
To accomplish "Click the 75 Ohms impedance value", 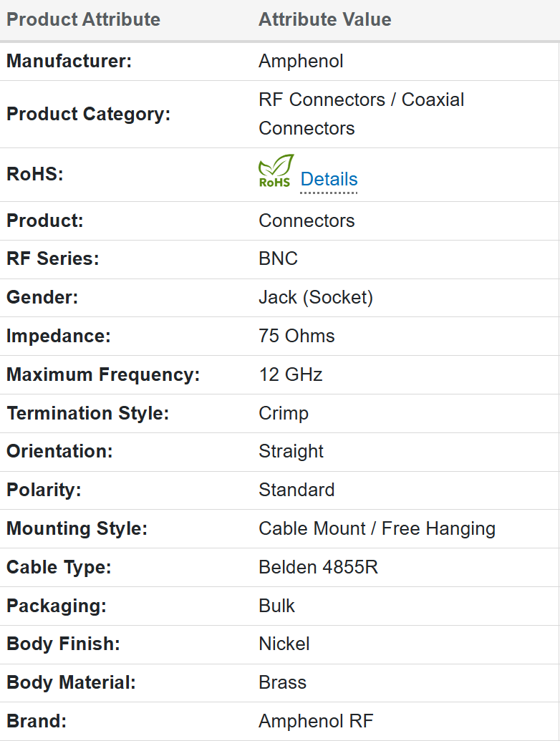I will click(x=296, y=336).
